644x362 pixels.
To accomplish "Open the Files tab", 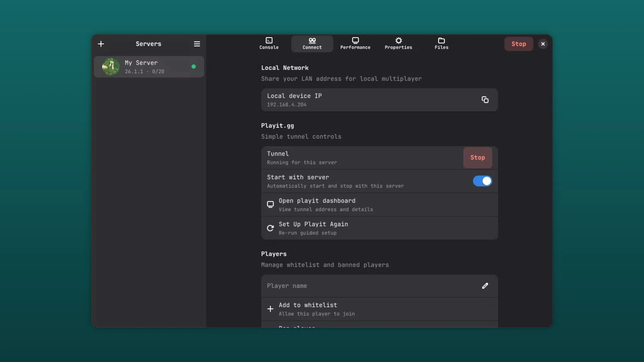I will 441,44.
